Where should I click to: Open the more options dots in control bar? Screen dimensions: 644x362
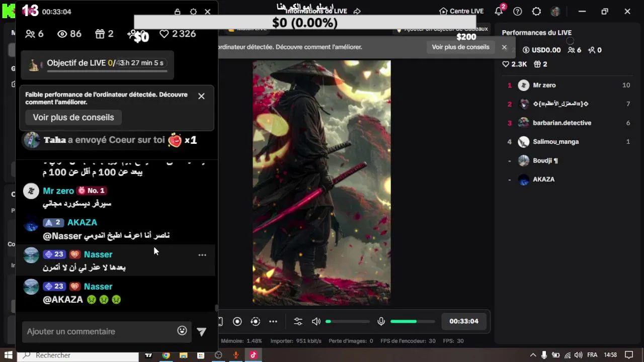coord(273,321)
